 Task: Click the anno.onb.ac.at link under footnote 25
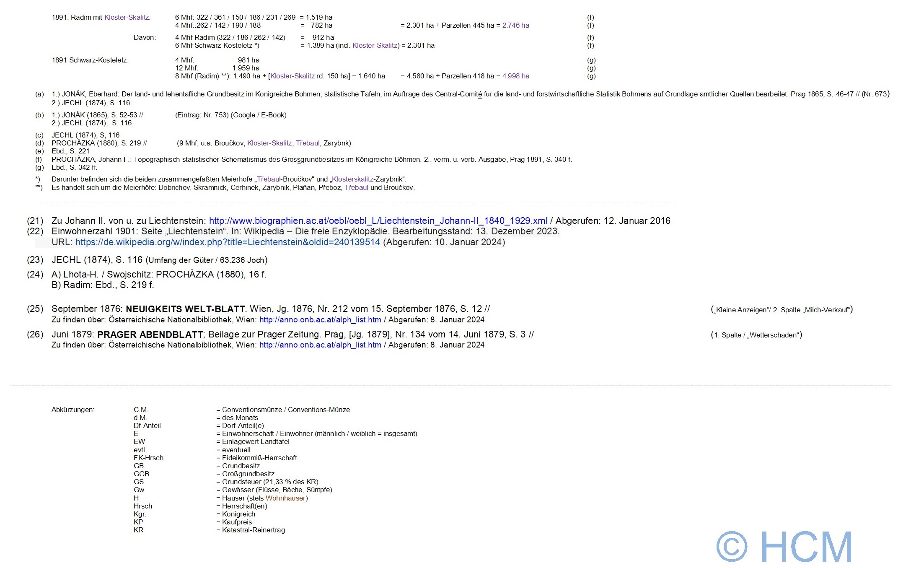pos(320,320)
